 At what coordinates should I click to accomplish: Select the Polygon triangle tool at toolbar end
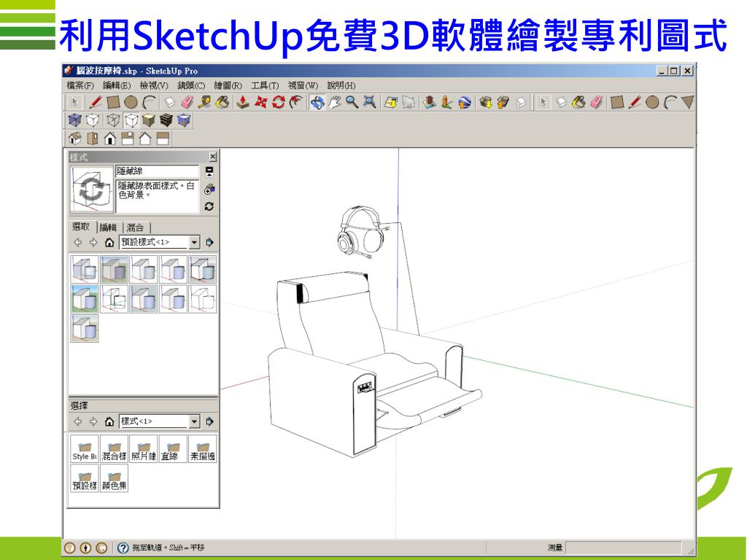(687, 102)
